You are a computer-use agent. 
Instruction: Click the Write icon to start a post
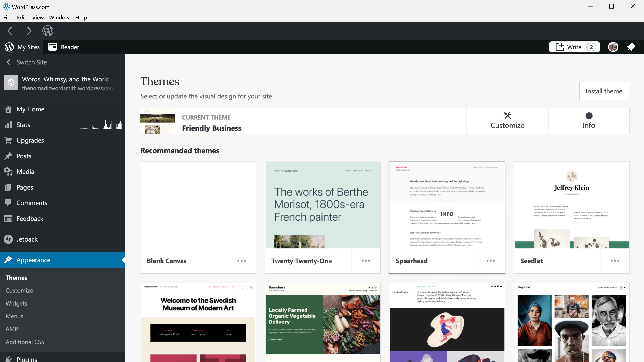560,47
